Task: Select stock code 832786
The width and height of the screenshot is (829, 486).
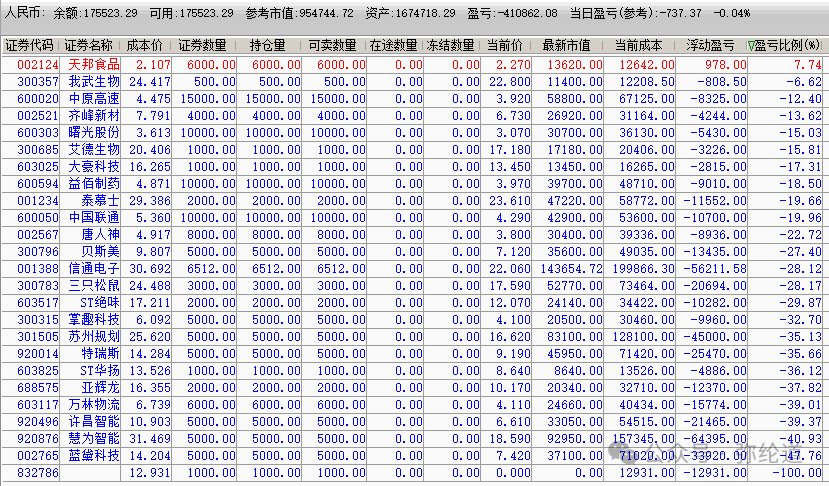Action: point(38,472)
